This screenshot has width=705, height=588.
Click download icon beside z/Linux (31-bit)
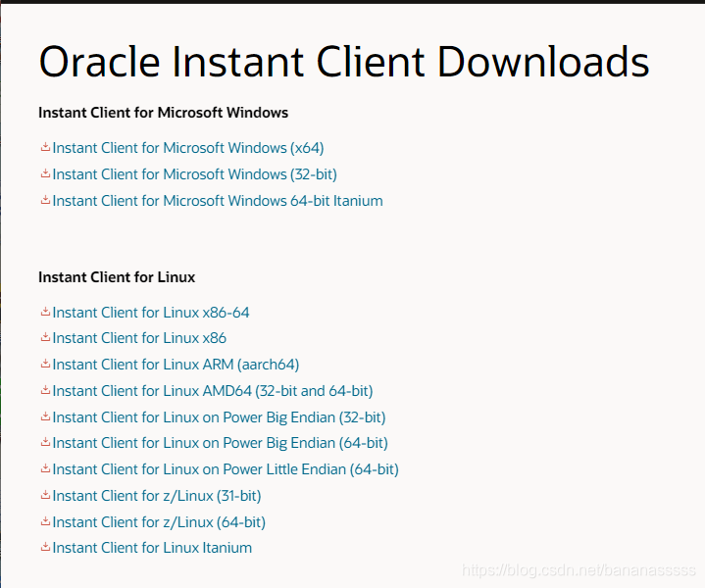click(45, 495)
